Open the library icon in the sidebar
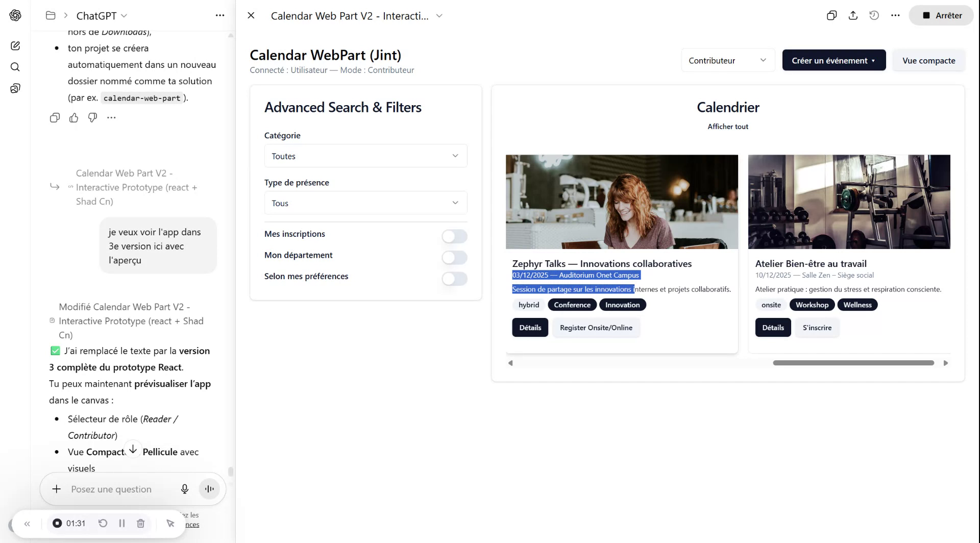This screenshot has width=980, height=543. pyautogui.click(x=15, y=88)
